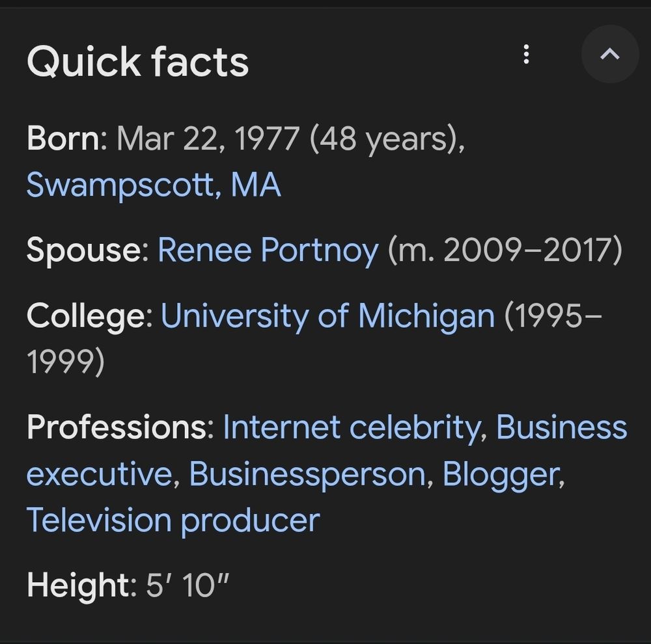Screen dimensions: 651x644
Task: Click the Mar 22, 1977 birth date
Action: (x=208, y=139)
